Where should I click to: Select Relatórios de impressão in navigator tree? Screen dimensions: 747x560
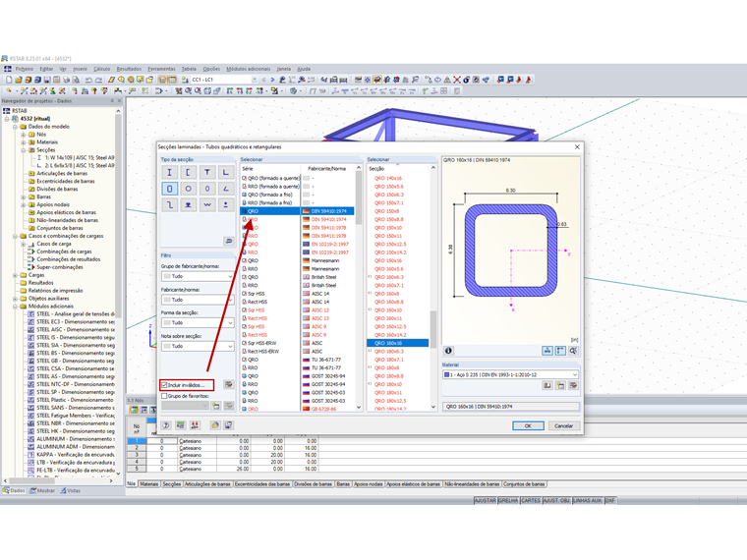(x=55, y=291)
